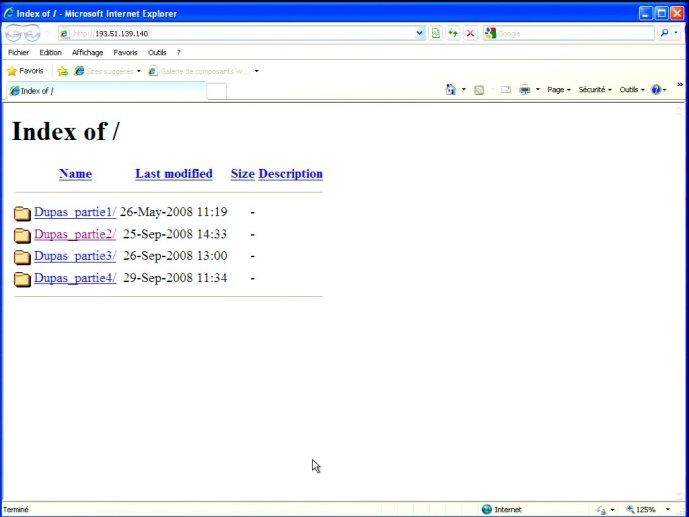Screen dimensions: 689x517
Task: Open the Page command menu
Action: (x=558, y=90)
